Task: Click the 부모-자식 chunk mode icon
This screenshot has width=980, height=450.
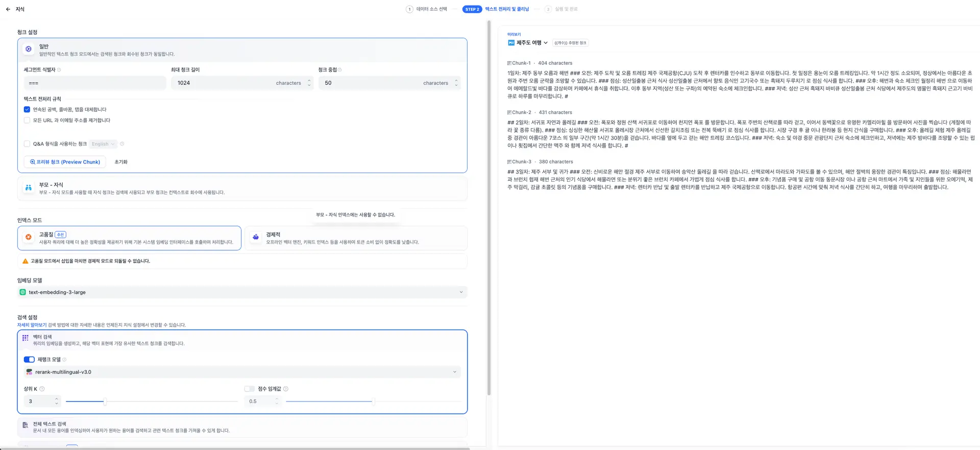Action: pyautogui.click(x=29, y=188)
